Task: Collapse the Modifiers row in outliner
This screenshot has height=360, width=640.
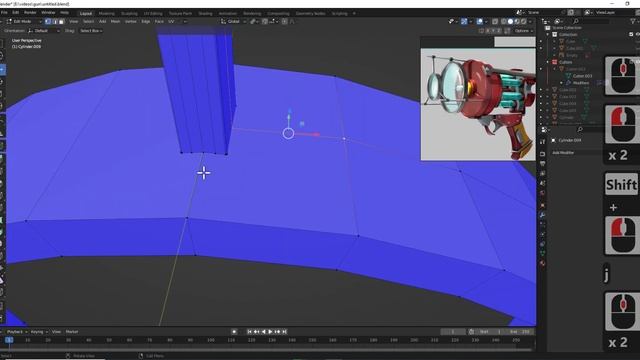Action: pyautogui.click(x=562, y=83)
